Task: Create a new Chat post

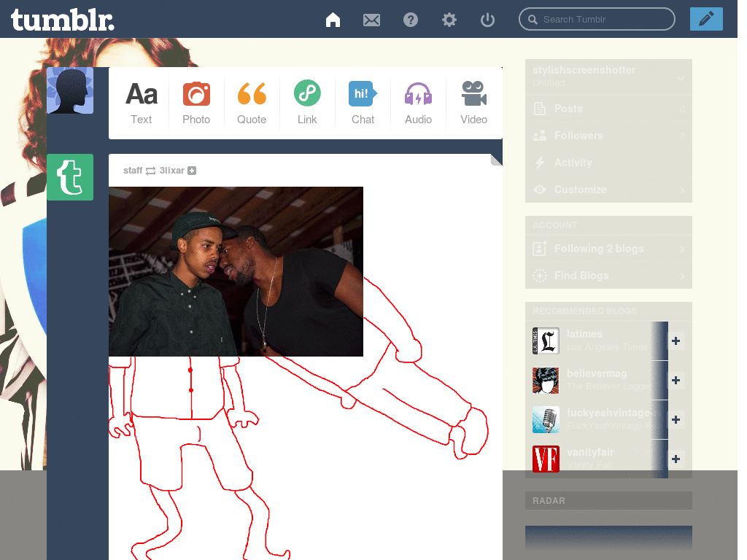Action: pos(363,103)
